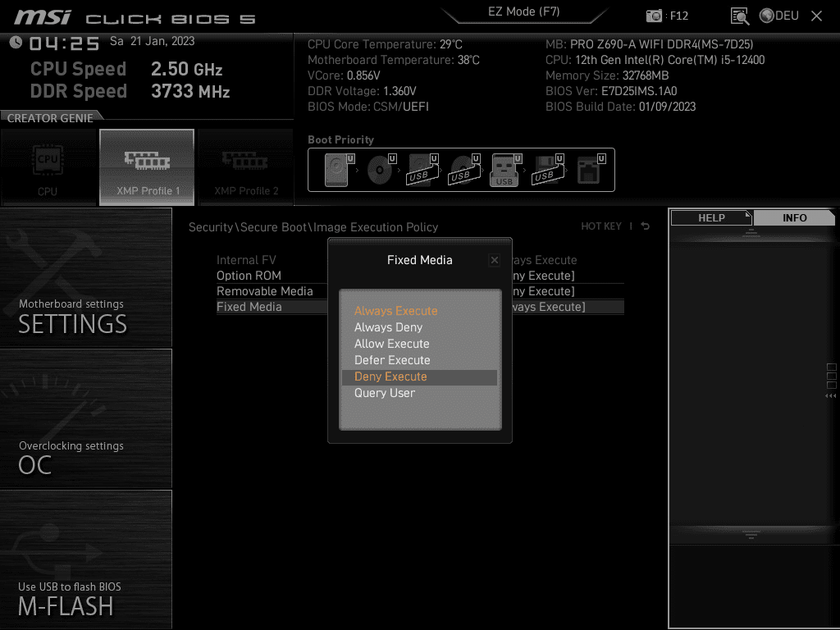The image size is (840, 630).
Task: Click the CREATOR GENIE label
Action: click(50, 118)
